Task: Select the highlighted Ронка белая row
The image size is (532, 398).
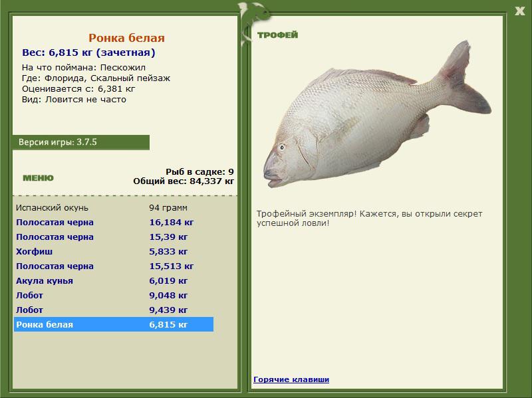Action: pyautogui.click(x=114, y=324)
